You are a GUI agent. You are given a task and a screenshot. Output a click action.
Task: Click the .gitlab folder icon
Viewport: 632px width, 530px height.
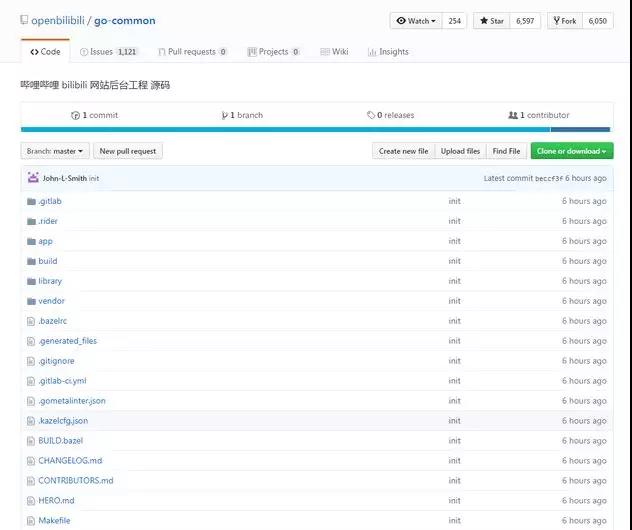pos(31,201)
